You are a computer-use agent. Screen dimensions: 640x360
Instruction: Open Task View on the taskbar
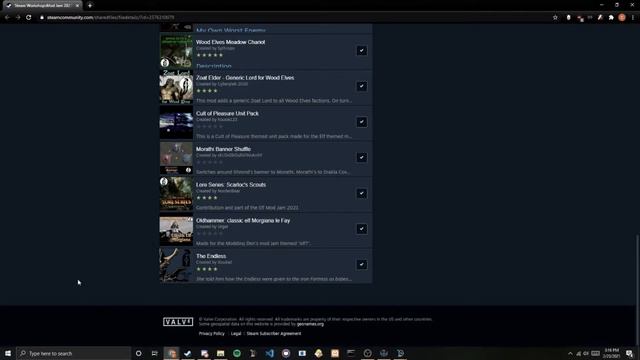(155, 353)
